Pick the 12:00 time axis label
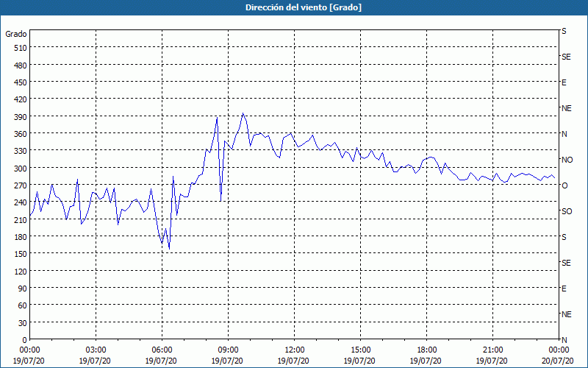 click(x=295, y=350)
